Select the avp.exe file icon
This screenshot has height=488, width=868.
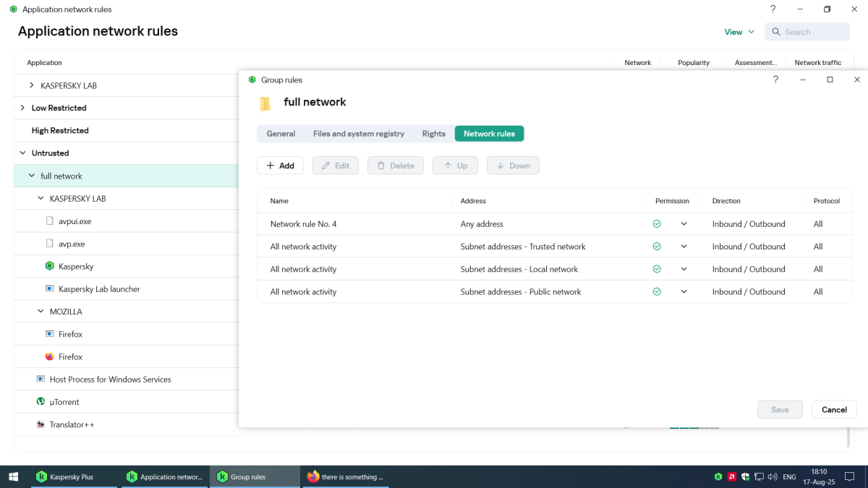coord(50,244)
